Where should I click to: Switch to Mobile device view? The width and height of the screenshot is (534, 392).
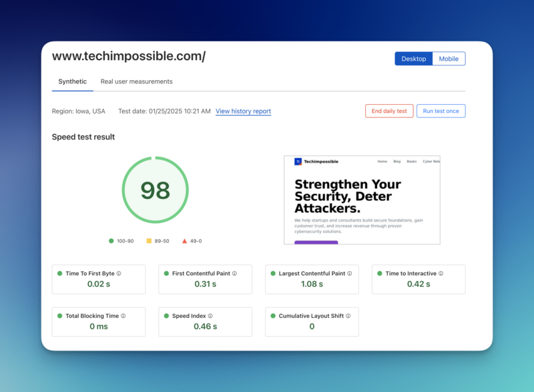pos(449,59)
